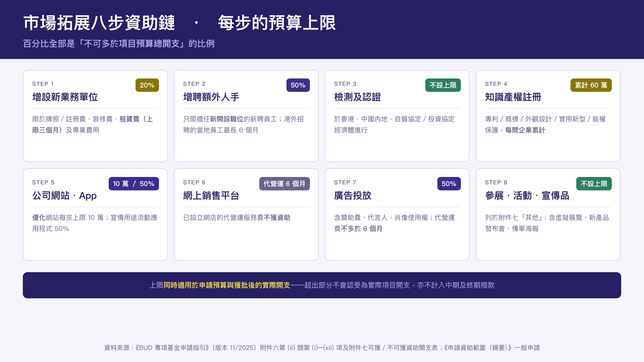Select the heading 檢測及認證

pyautogui.click(x=358, y=97)
